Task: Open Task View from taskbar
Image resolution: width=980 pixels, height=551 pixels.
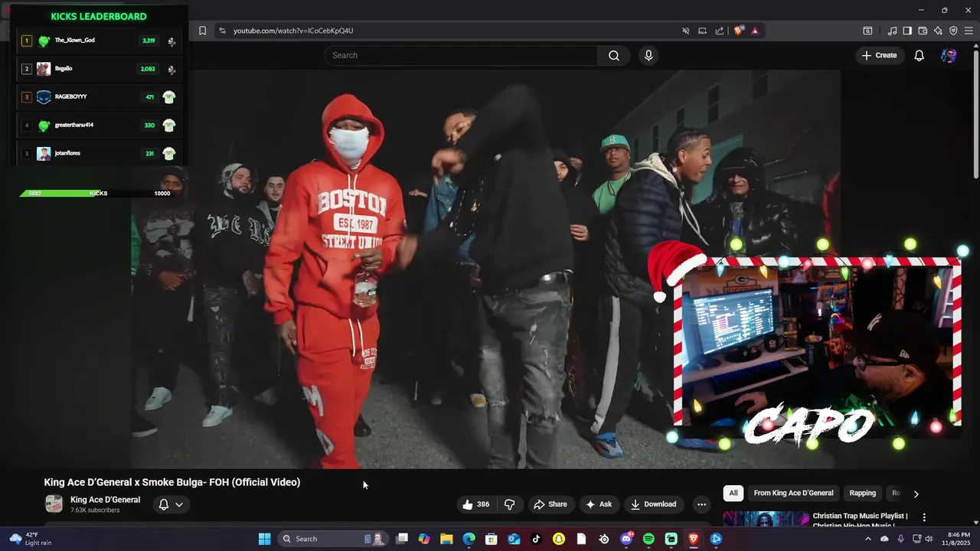Action: pos(402,539)
